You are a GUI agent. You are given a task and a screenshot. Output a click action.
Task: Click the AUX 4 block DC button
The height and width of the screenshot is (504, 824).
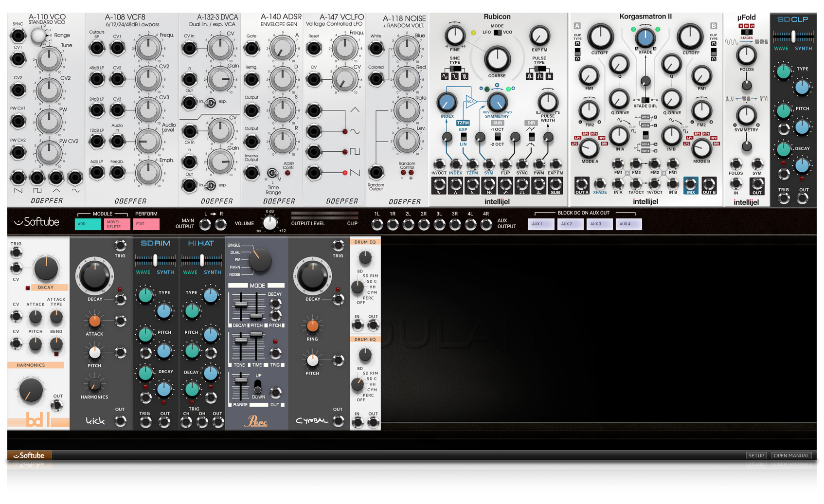(629, 224)
